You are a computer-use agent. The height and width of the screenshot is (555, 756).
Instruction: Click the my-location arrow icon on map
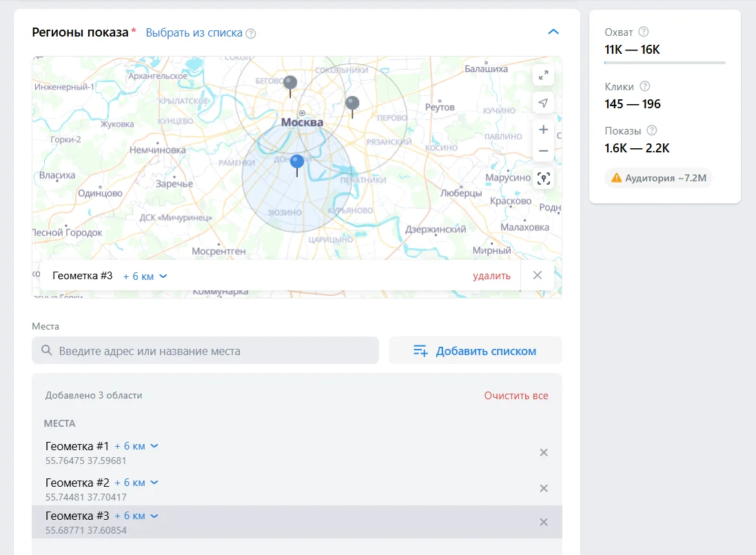coord(543,103)
